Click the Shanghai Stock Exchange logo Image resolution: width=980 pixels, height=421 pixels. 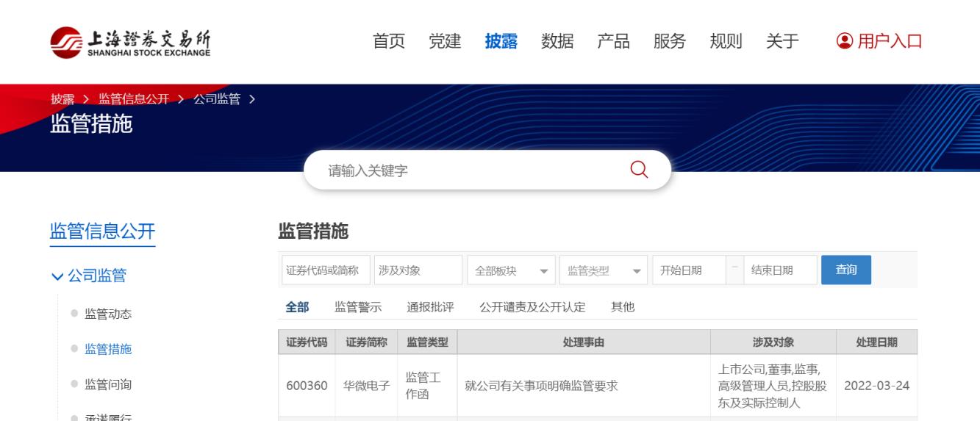tap(130, 42)
